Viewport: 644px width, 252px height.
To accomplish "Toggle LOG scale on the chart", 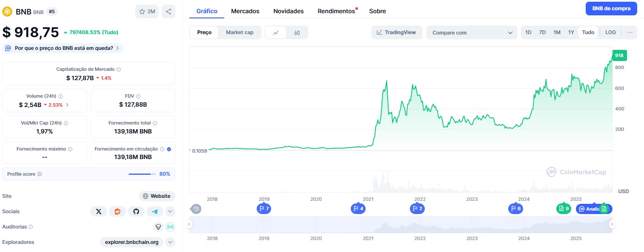I will (x=610, y=32).
